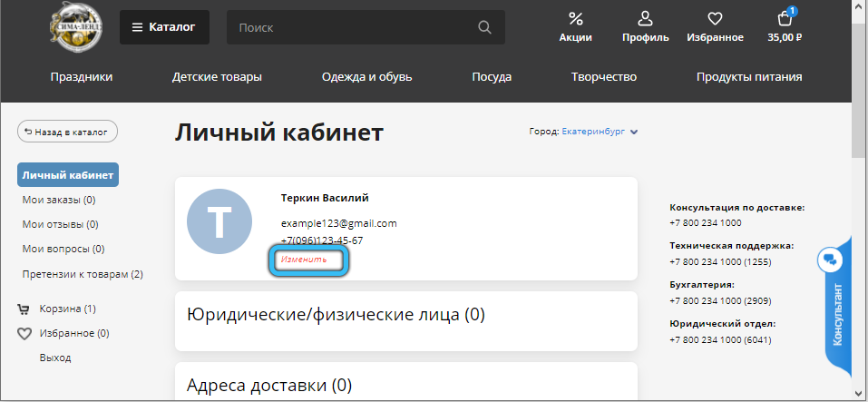This screenshot has height=402, width=868.
Task: Open Мои заказы in sidebar
Action: [x=59, y=200]
